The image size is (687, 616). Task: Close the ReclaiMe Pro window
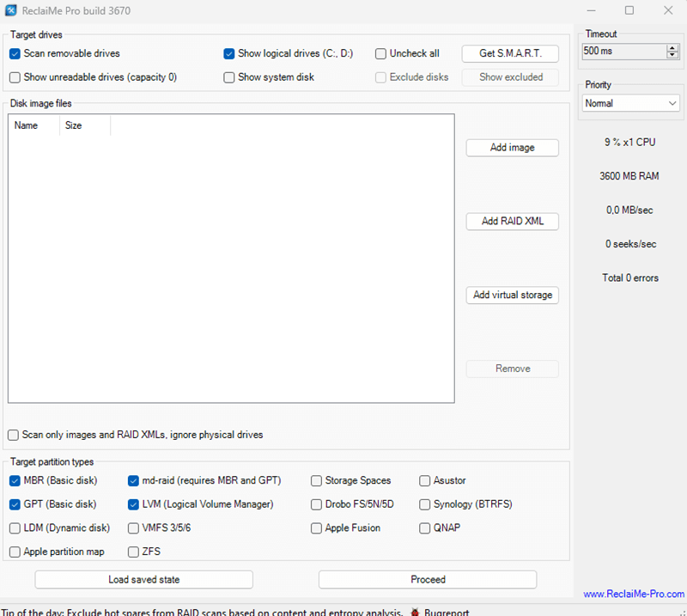tap(668, 10)
